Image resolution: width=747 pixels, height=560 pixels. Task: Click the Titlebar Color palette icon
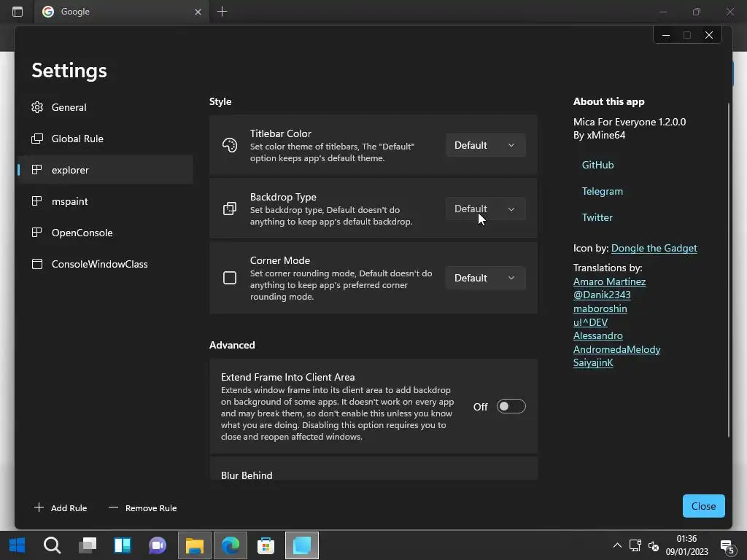click(x=230, y=145)
